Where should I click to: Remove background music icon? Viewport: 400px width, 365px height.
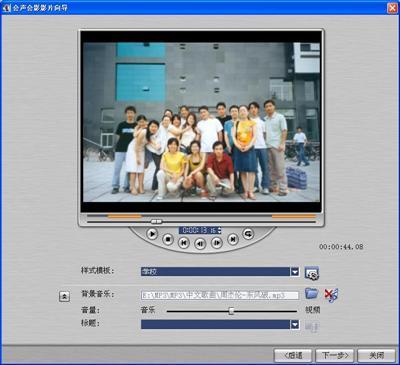pos(331,295)
